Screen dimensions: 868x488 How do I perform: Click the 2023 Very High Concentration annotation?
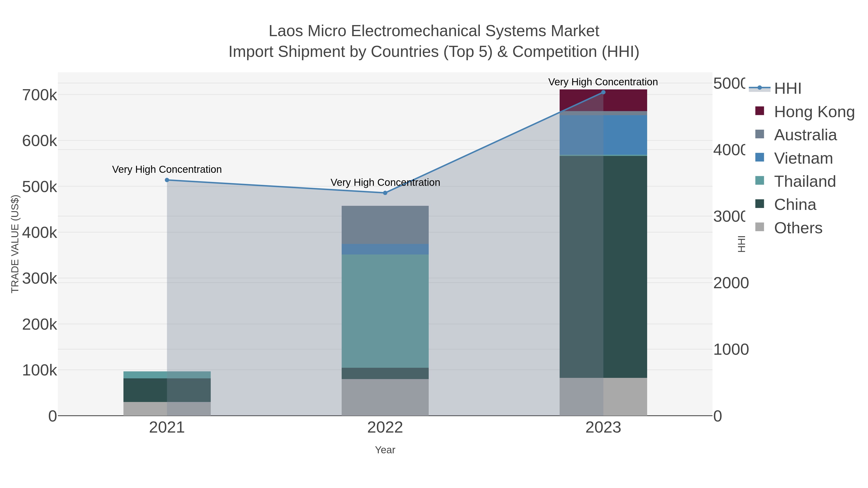click(603, 82)
